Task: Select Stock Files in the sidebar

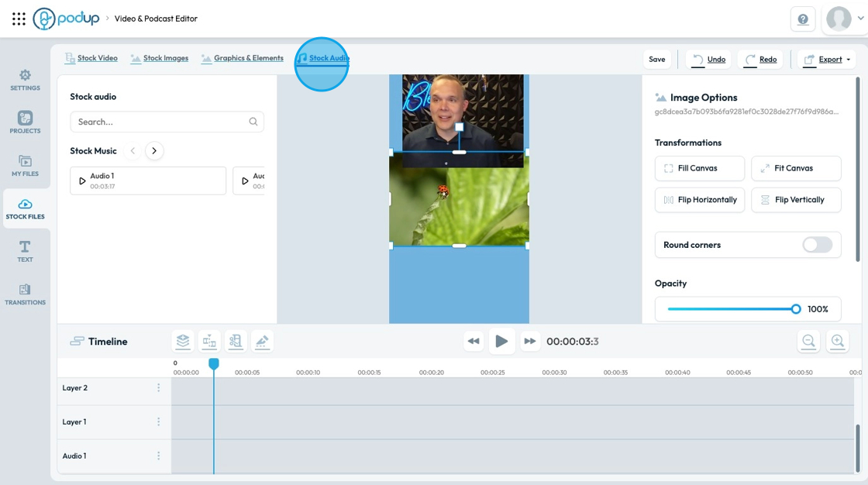Action: click(25, 208)
